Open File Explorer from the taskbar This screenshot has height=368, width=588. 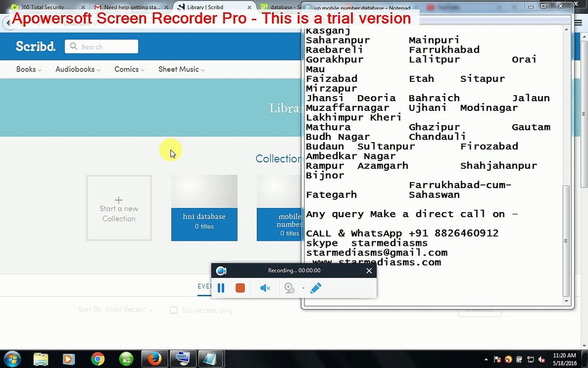40,359
